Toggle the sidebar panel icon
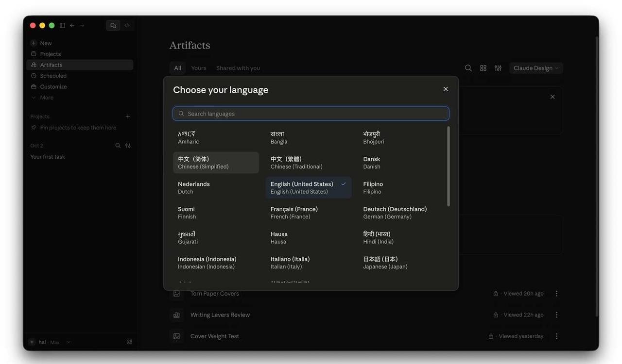Screen dimensions: 622x364 pos(62,25)
